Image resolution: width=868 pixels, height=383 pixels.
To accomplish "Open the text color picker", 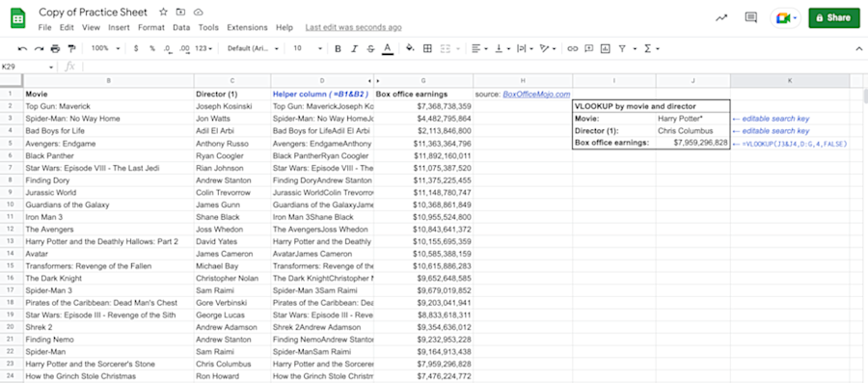I will (x=388, y=48).
